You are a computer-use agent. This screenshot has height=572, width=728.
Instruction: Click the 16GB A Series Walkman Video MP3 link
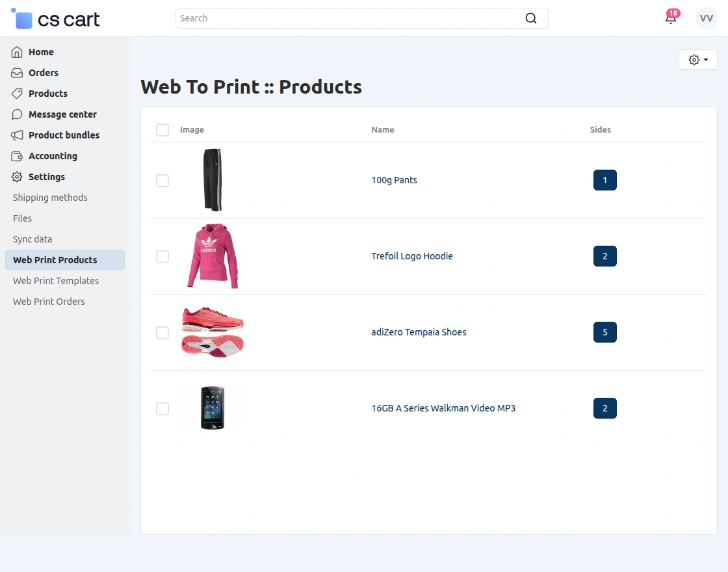(443, 408)
